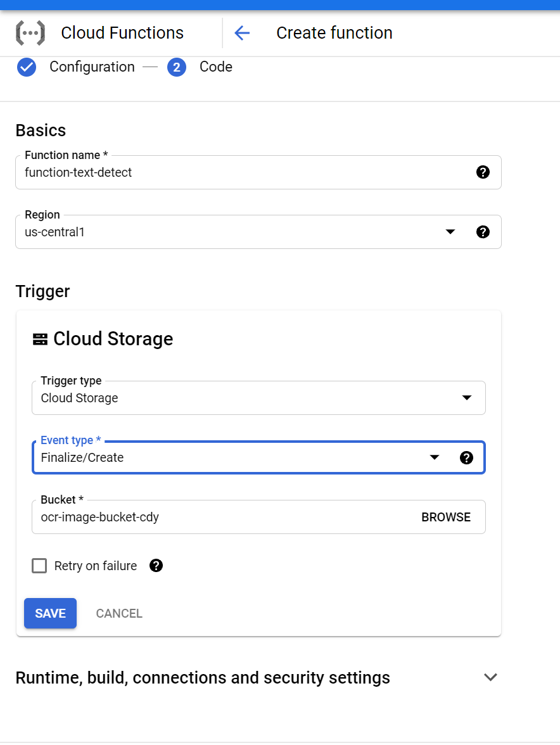Viewport: 560px width, 745px height.
Task: Click the Cloud Functions product title
Action: [122, 33]
